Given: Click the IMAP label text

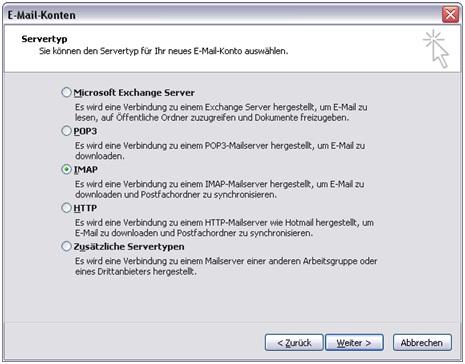Looking at the screenshot, I should click(x=86, y=170).
